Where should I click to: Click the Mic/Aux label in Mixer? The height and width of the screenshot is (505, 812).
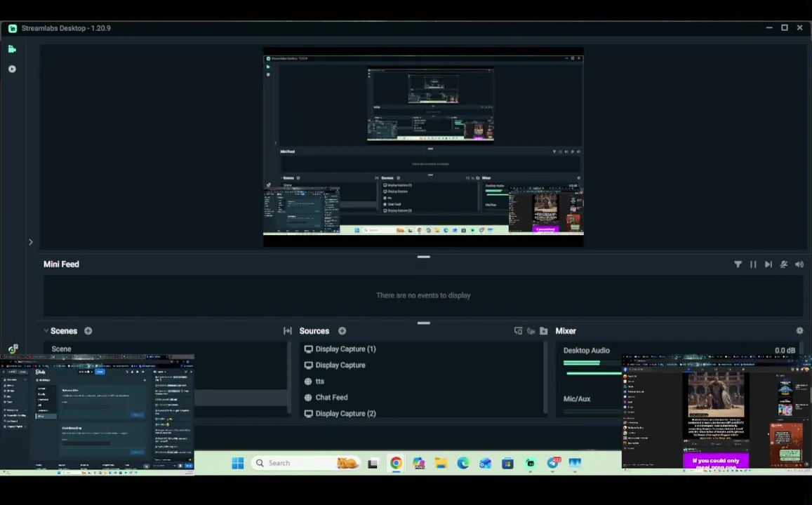click(x=576, y=399)
